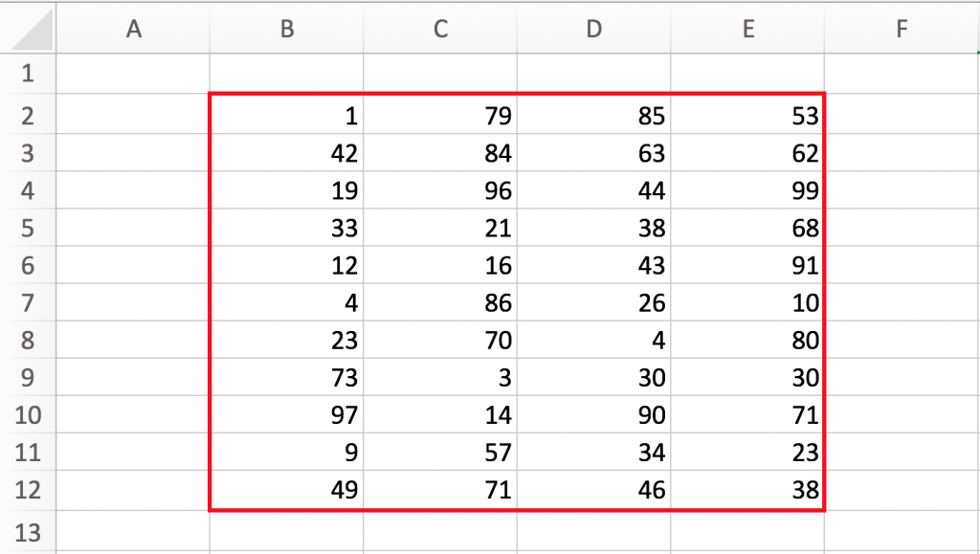Select row 1 header

[28, 74]
